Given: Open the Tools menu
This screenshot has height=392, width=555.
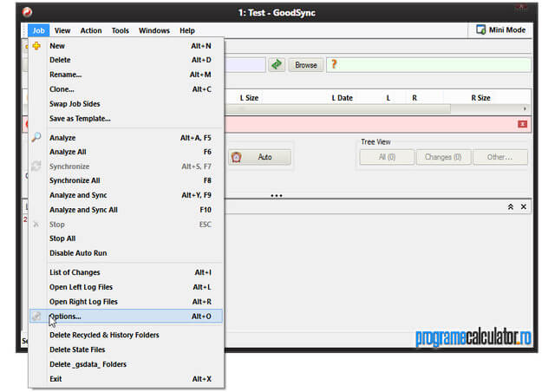Looking at the screenshot, I should pyautogui.click(x=121, y=30).
